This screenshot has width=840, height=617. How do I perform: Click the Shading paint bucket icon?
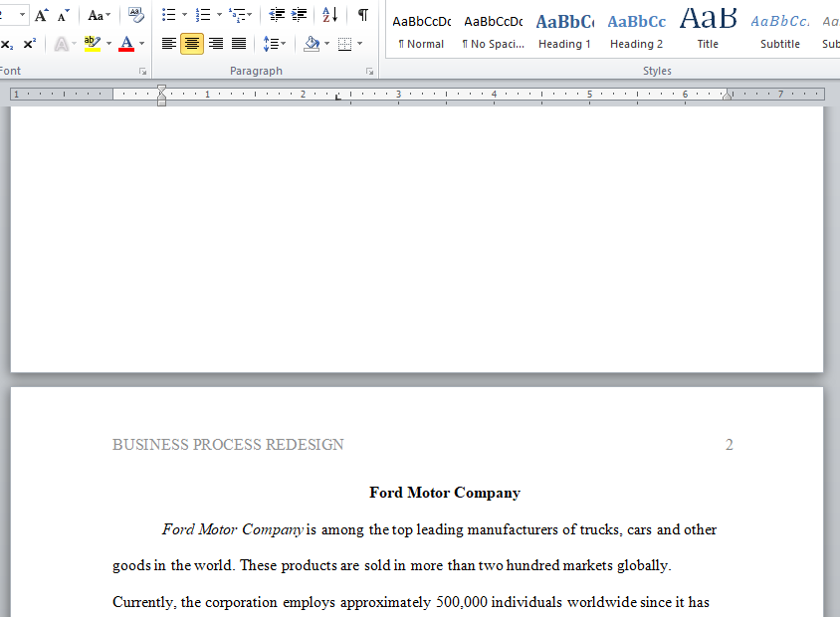click(312, 44)
